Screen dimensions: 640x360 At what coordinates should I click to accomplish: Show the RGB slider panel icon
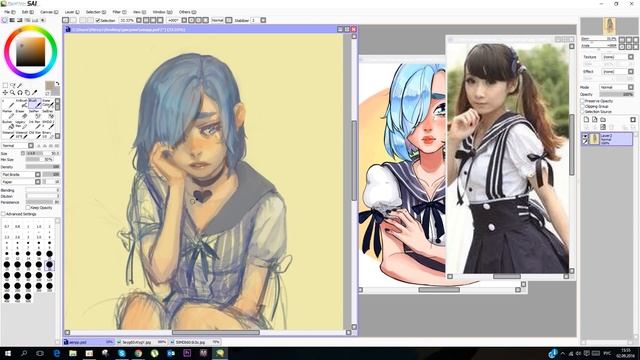tap(12, 20)
